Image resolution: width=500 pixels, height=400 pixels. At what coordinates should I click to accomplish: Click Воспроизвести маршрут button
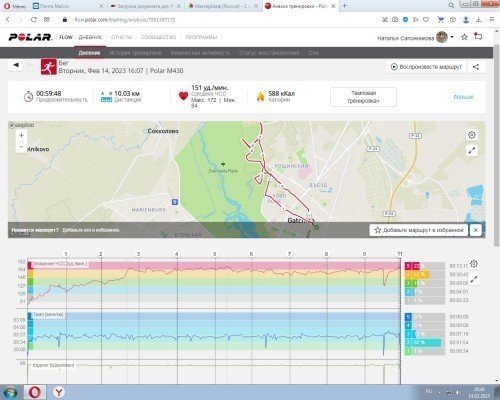pyautogui.click(x=426, y=67)
